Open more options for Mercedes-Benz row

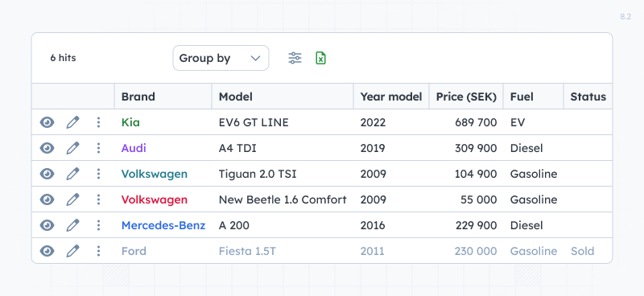[x=98, y=225]
